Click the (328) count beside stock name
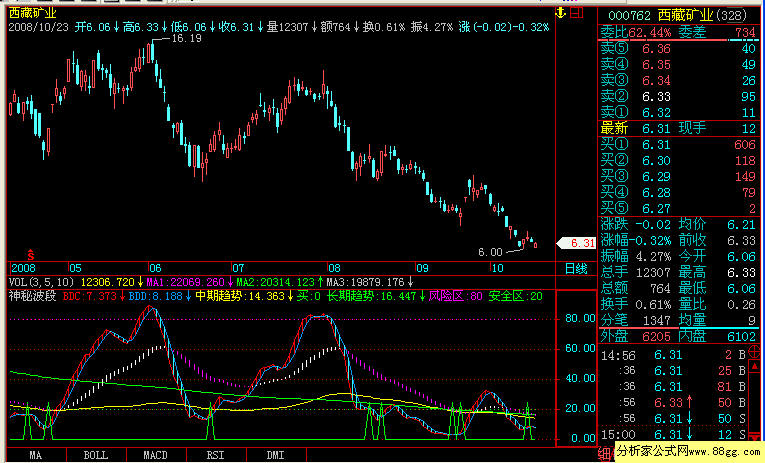 click(x=731, y=16)
